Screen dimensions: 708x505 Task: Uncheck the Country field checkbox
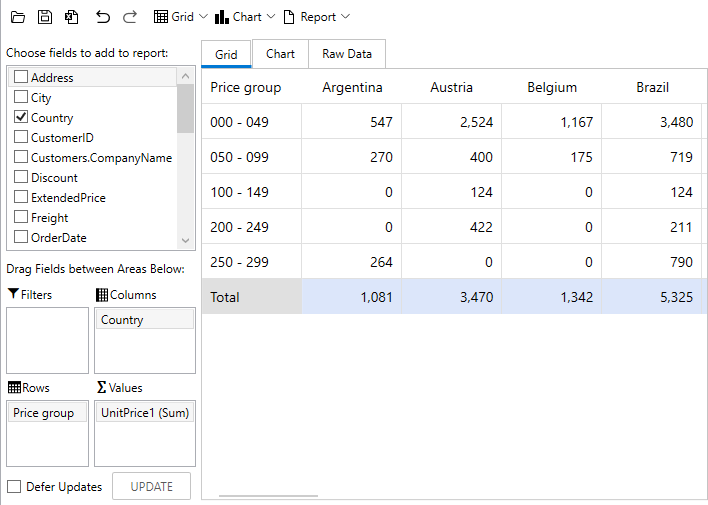click(x=20, y=117)
